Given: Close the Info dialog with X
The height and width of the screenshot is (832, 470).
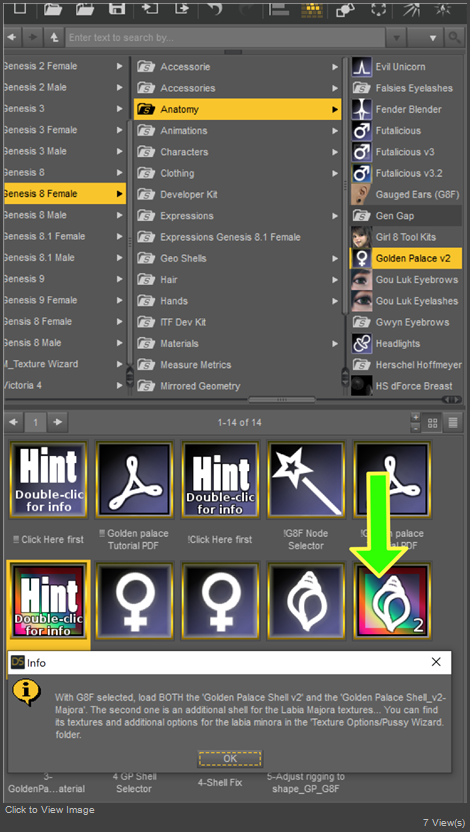Looking at the screenshot, I should (436, 662).
